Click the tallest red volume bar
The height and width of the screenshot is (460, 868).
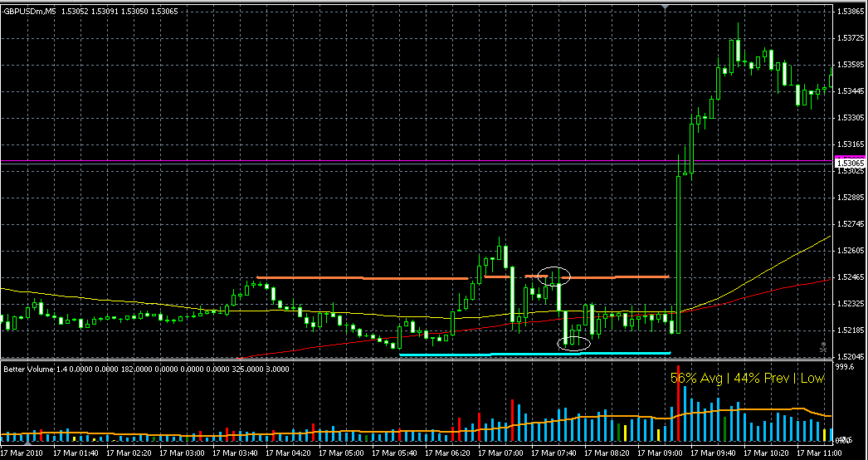pyautogui.click(x=678, y=403)
